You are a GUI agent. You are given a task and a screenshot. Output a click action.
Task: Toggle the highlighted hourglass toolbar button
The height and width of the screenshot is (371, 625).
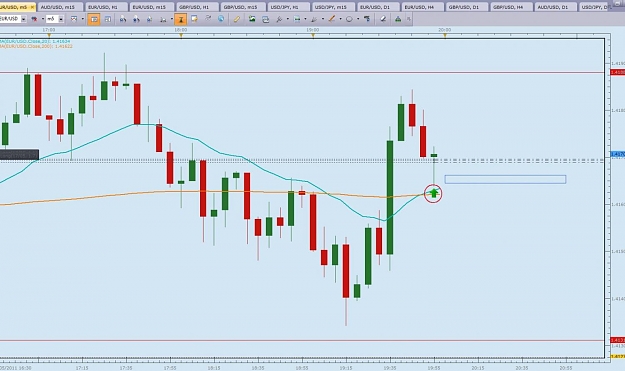point(181,19)
